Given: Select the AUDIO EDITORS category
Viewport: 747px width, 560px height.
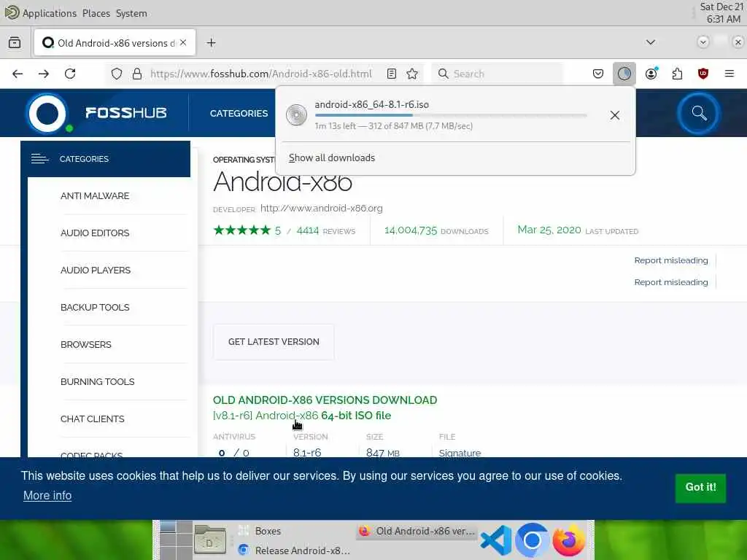Looking at the screenshot, I should pyautogui.click(x=95, y=233).
